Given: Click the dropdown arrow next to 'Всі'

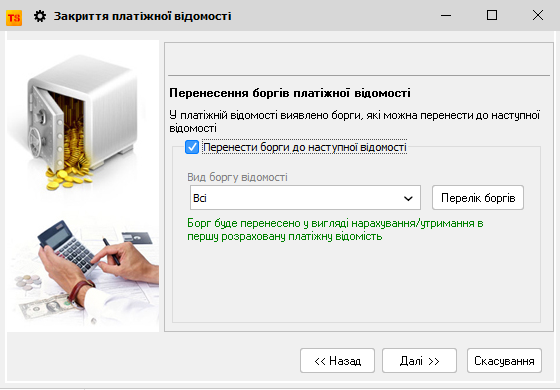Looking at the screenshot, I should click(x=408, y=198).
